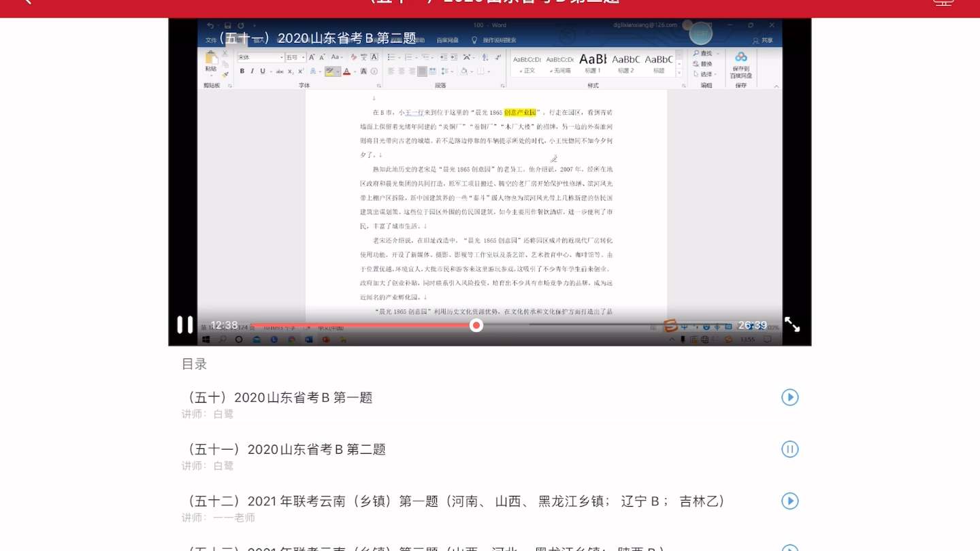
Task: Toggle Underline in the Word ribbon
Action: click(262, 71)
